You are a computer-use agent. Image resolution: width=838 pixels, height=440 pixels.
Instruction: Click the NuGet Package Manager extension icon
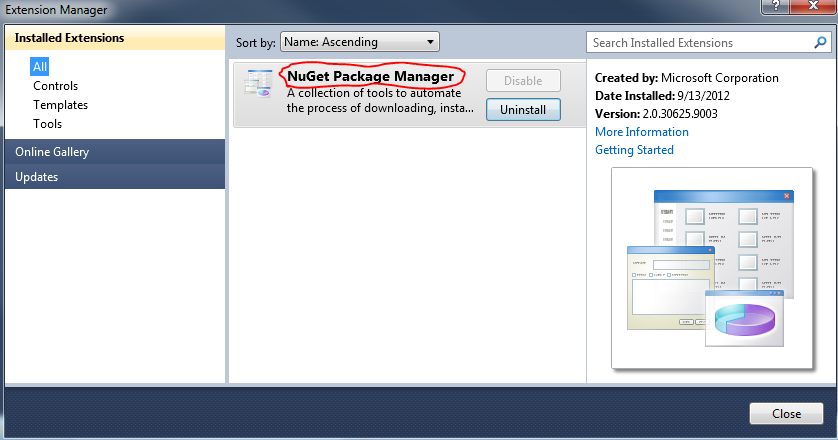[259, 83]
